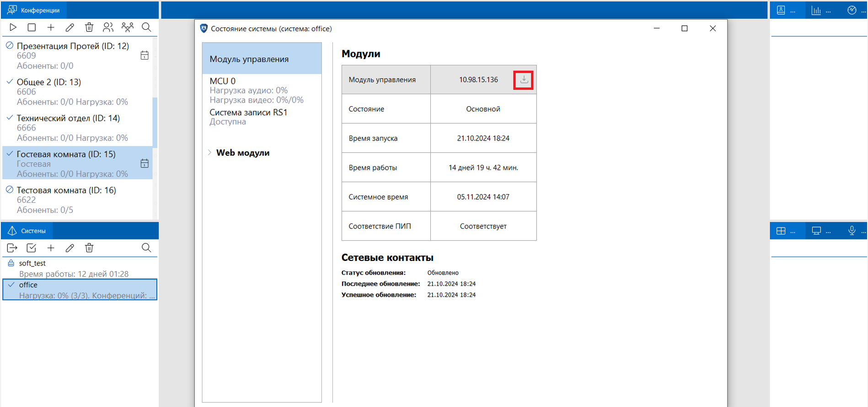Click the Обновлено update status value
This screenshot has width=868, height=407.
pos(443,273)
